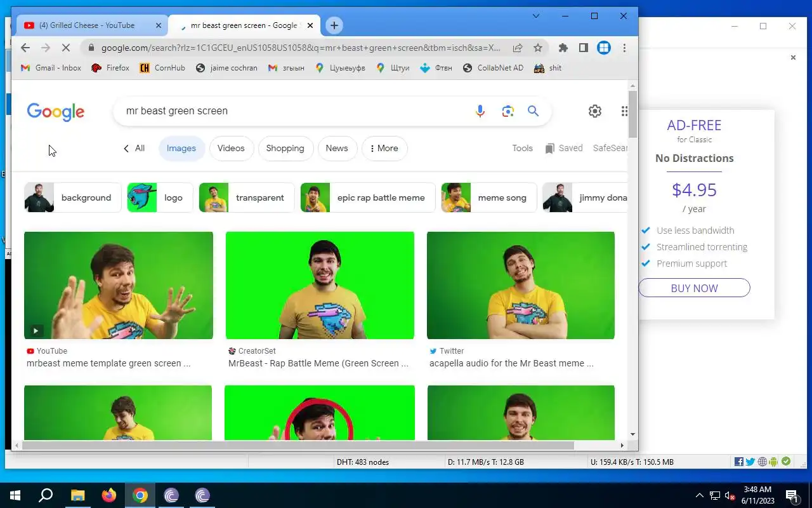The height and width of the screenshot is (508, 812).
Task: Open the notification center
Action: [792, 495]
